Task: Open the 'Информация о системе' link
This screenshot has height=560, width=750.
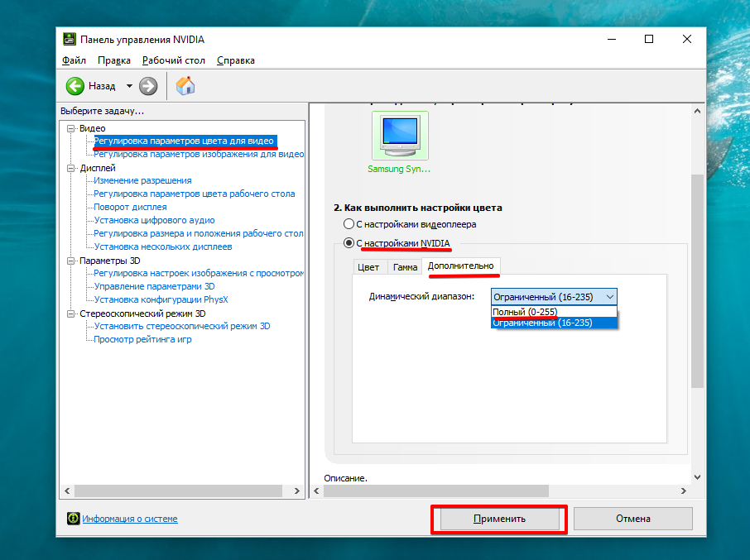Action: 129,519
